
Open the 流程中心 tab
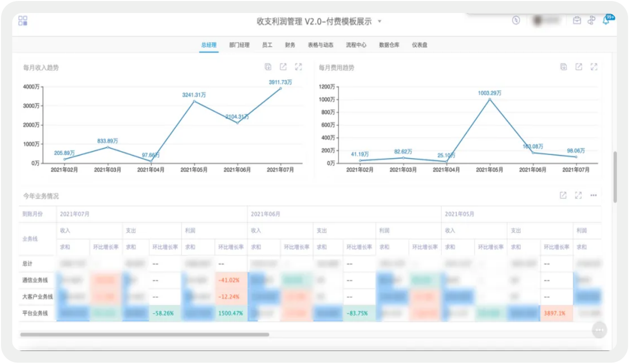tap(356, 45)
